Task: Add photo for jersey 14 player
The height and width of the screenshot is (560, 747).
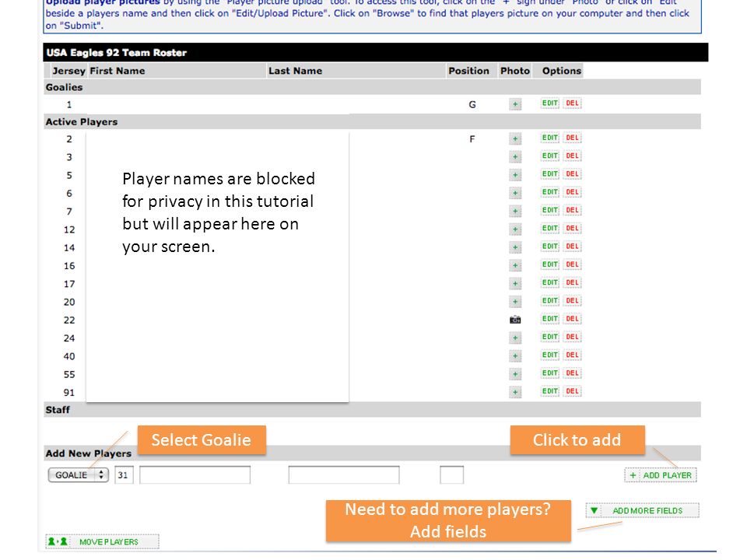Action: (515, 247)
